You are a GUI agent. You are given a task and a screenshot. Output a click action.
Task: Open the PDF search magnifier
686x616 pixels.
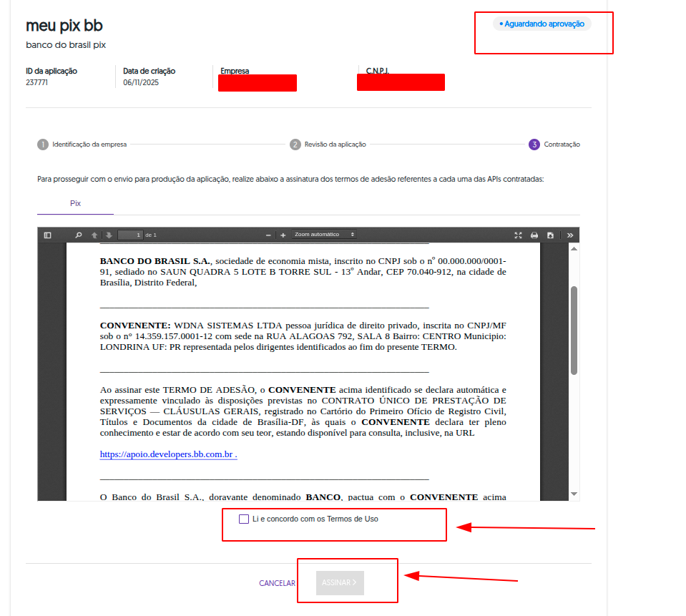coord(79,235)
